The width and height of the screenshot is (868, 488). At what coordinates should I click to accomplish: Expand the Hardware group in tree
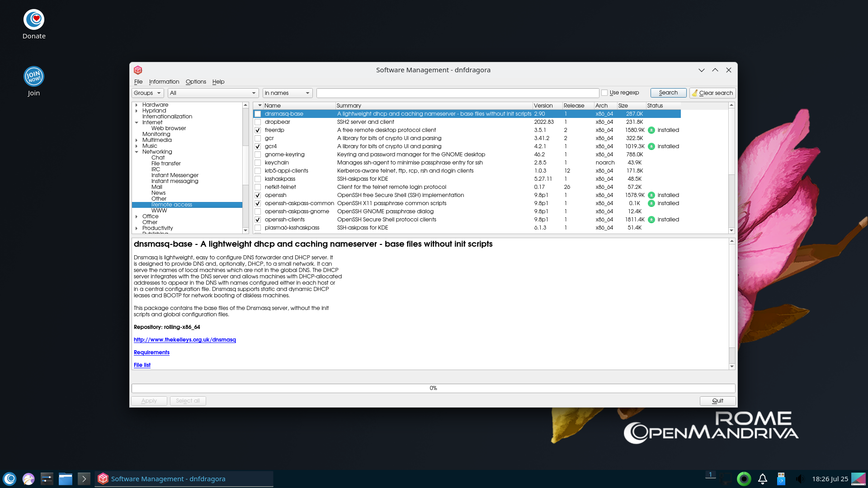(x=136, y=105)
